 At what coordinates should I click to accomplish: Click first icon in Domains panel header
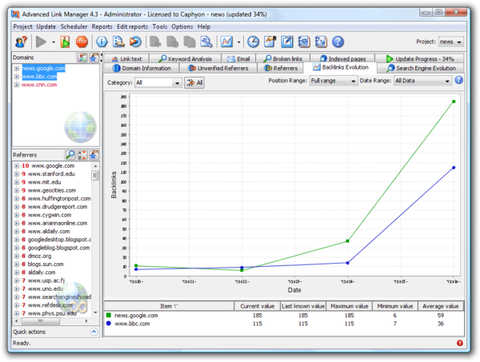click(82, 58)
